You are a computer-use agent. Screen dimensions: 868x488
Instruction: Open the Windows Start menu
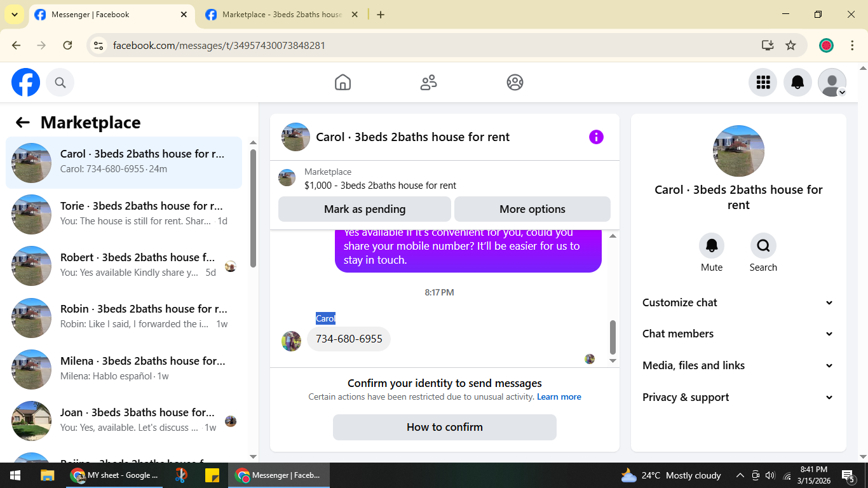pyautogui.click(x=15, y=475)
